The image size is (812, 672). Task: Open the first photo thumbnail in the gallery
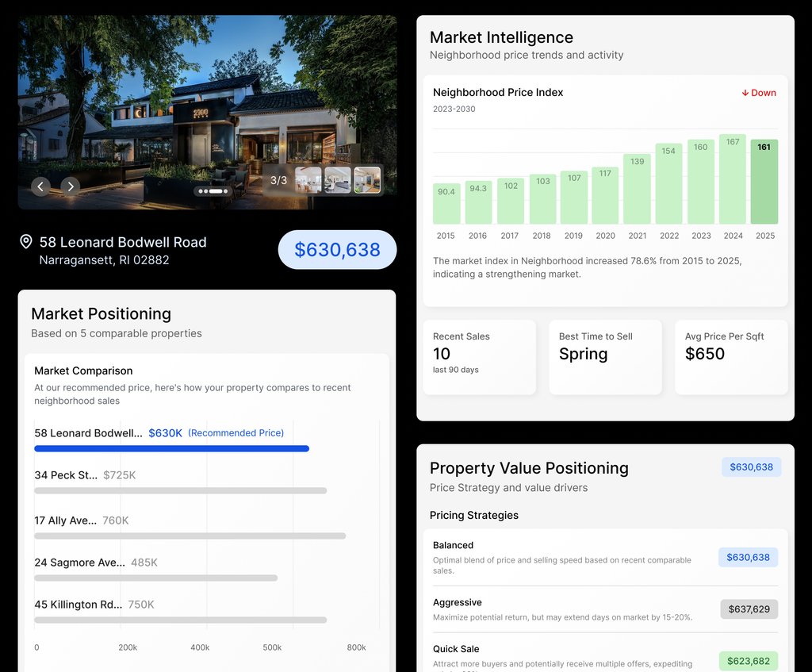coord(308,180)
